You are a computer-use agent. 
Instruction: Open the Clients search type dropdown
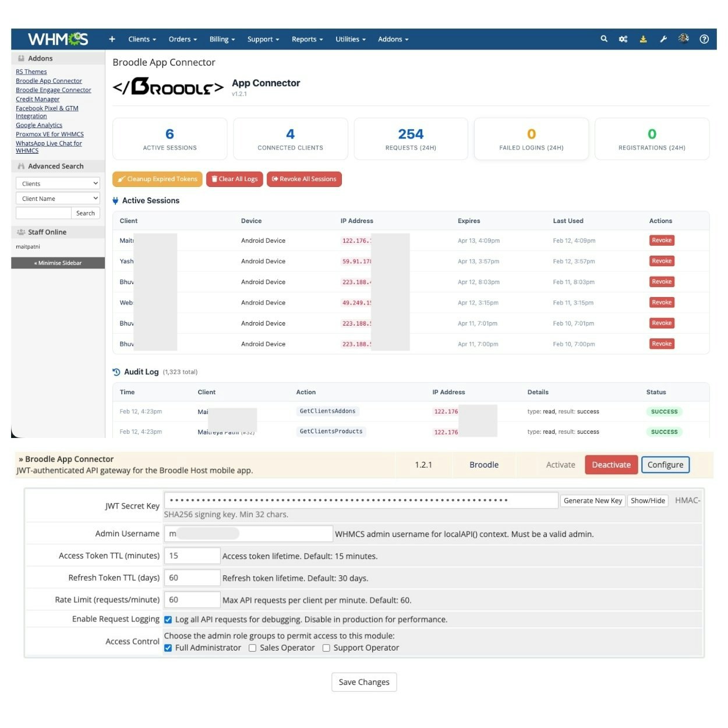[x=57, y=183]
